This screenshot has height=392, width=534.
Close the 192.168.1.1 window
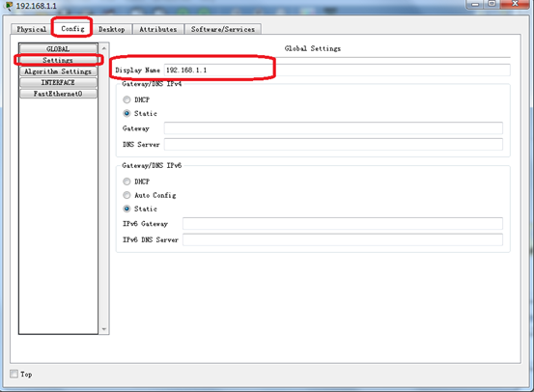click(x=516, y=5)
